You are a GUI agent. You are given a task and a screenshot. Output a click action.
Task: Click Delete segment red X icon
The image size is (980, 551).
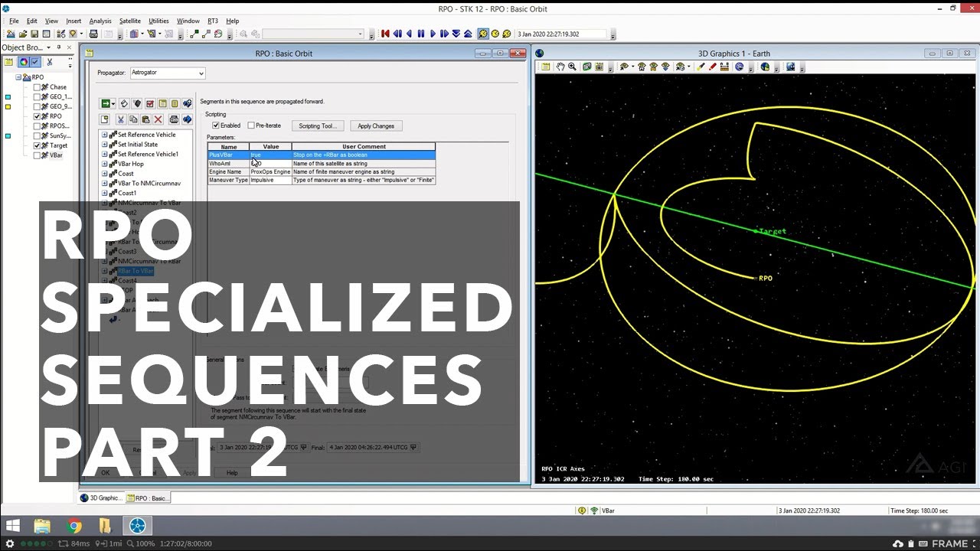[158, 119]
